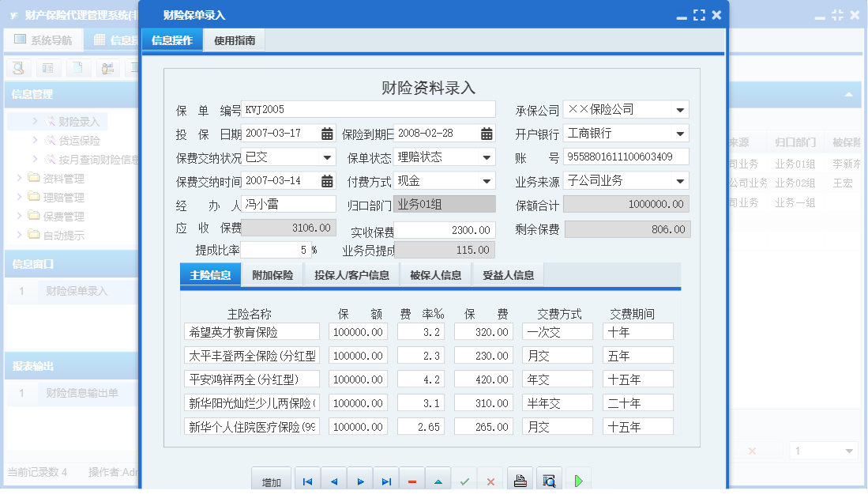The width and height of the screenshot is (868, 502).
Task: Click the 增加 button to add record
Action: 271,478
